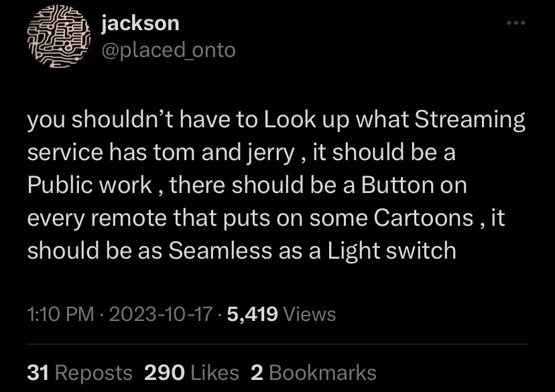
Task: Show the 290 Likes list
Action: tap(192, 373)
